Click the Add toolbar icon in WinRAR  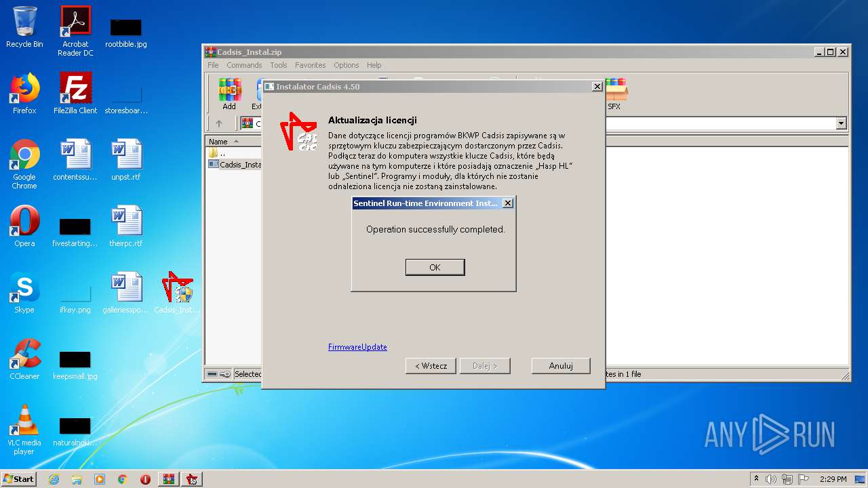coord(229,94)
